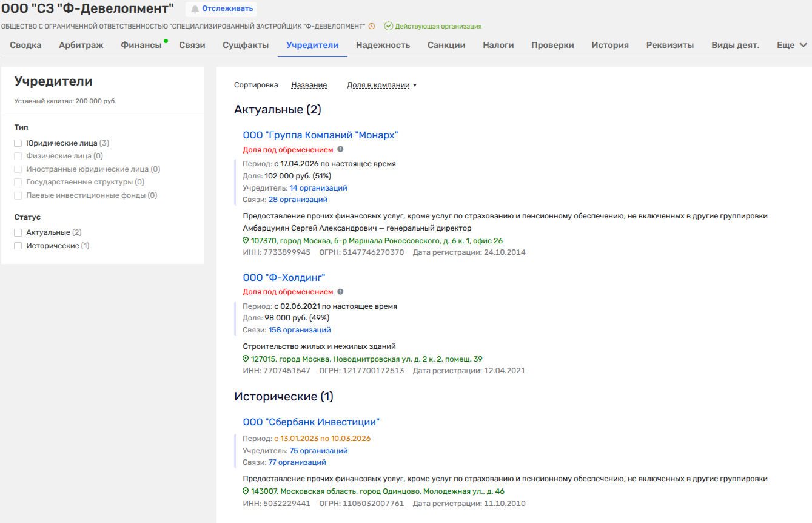Click the map pin icon for Монарх address
Viewport: 812px width, 523px height.
point(246,241)
